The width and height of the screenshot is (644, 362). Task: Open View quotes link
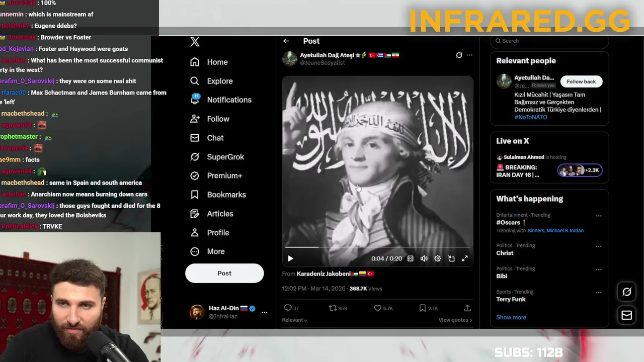[x=455, y=320]
